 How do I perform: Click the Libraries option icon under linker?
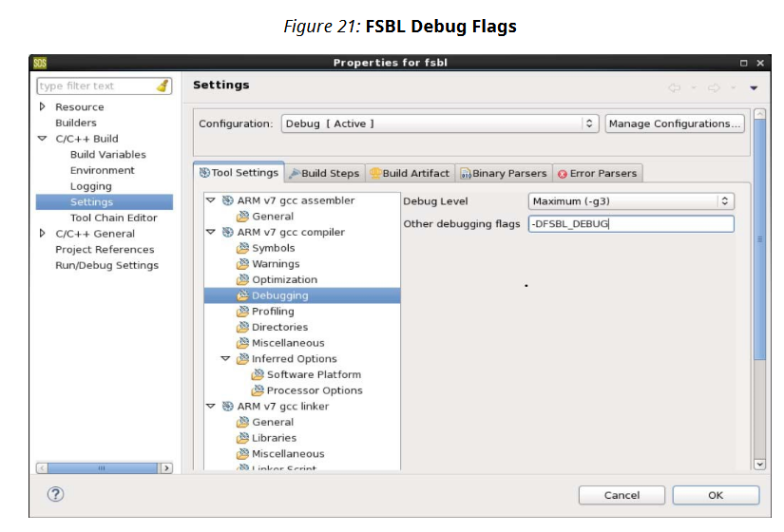click(242, 438)
